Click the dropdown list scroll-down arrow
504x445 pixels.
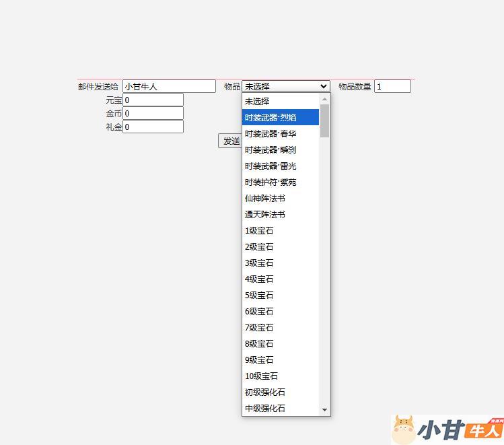pyautogui.click(x=324, y=409)
